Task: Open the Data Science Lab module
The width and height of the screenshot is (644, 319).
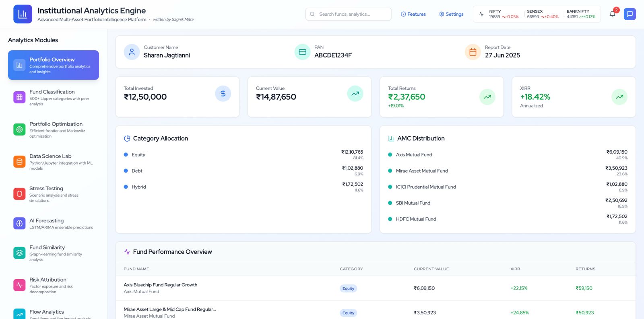Action: coord(54,162)
